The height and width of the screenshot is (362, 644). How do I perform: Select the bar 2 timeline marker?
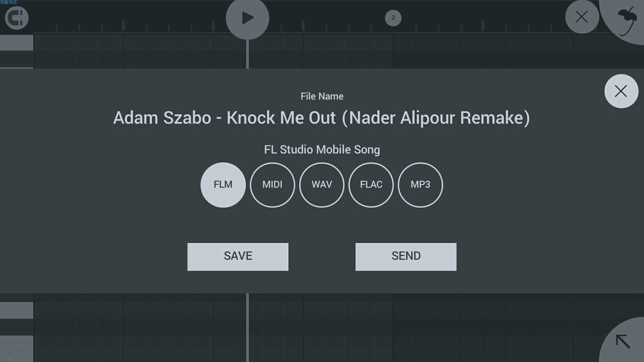[x=393, y=18]
